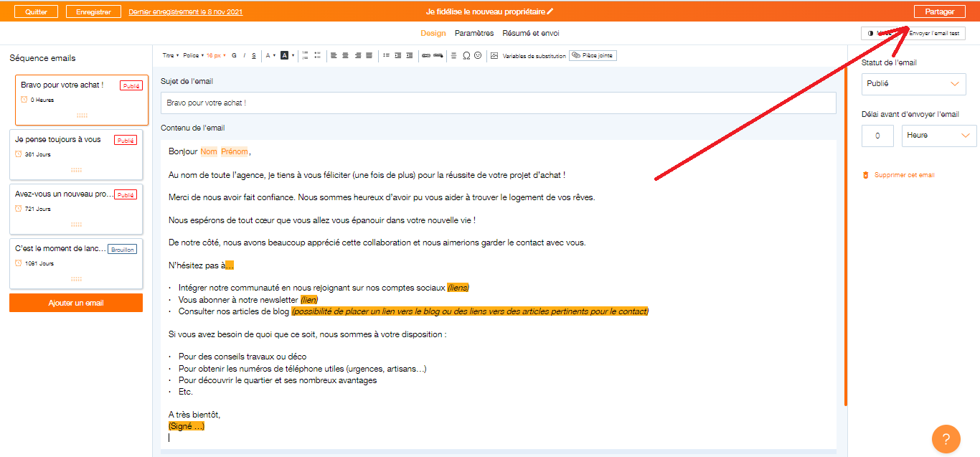Insert a hyperlink with the chain icon

(426, 55)
